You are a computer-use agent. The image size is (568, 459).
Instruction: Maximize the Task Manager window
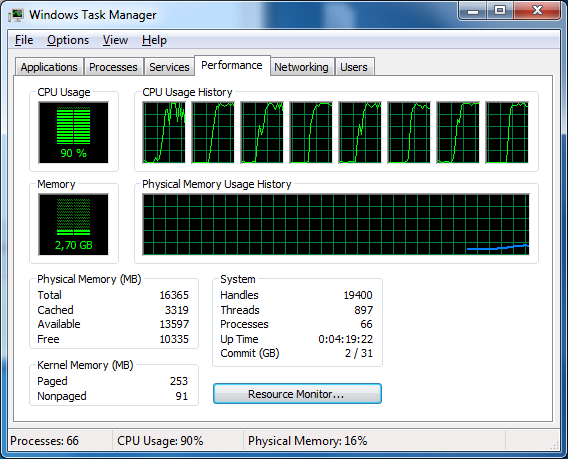tap(500, 11)
